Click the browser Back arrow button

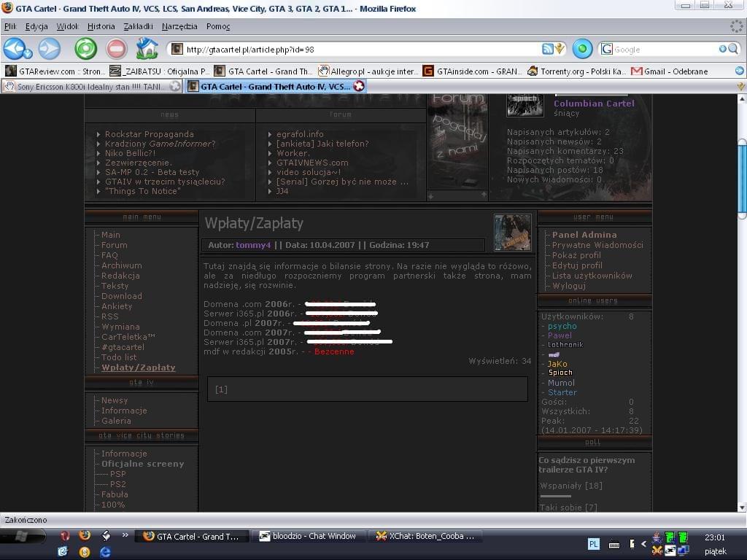click(x=16, y=48)
